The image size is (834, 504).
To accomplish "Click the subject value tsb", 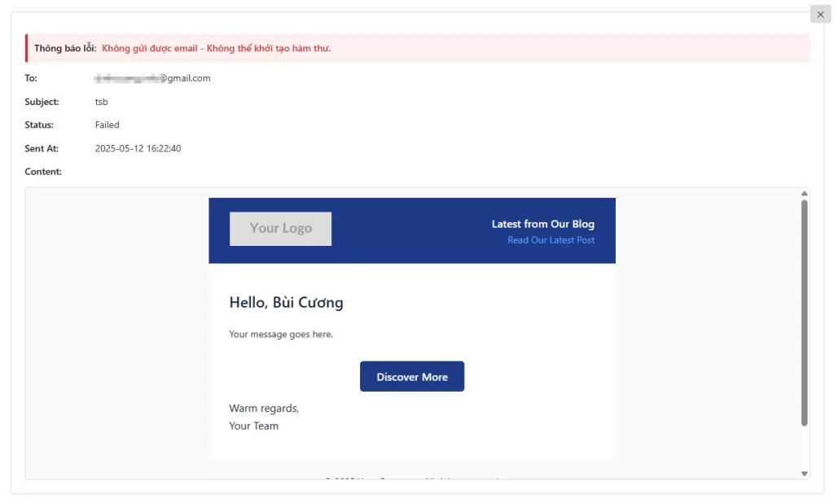I will click(x=101, y=102).
